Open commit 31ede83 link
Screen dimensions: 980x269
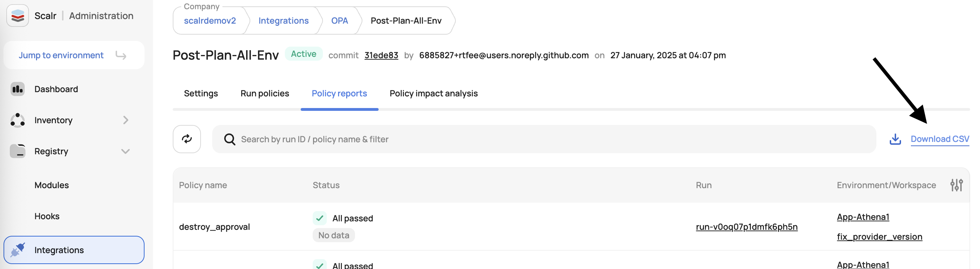(381, 55)
